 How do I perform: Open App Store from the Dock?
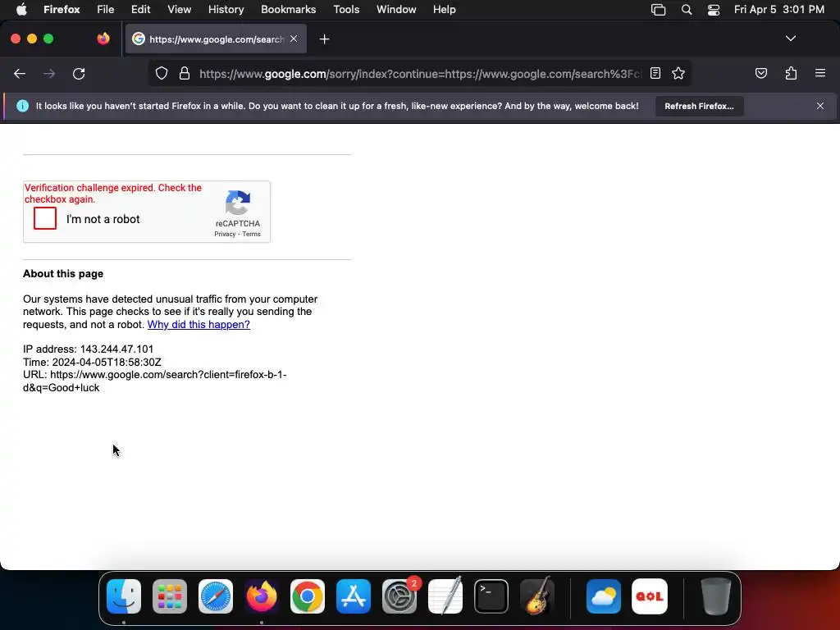point(354,596)
